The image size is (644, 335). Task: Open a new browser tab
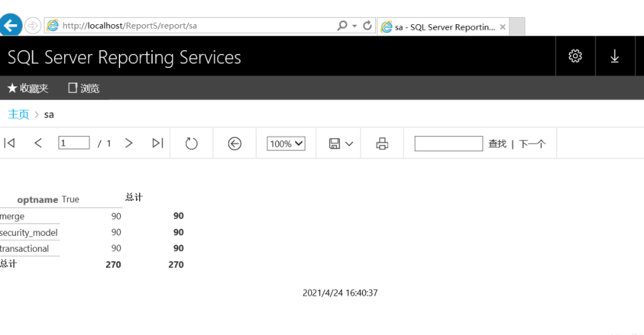(517, 27)
